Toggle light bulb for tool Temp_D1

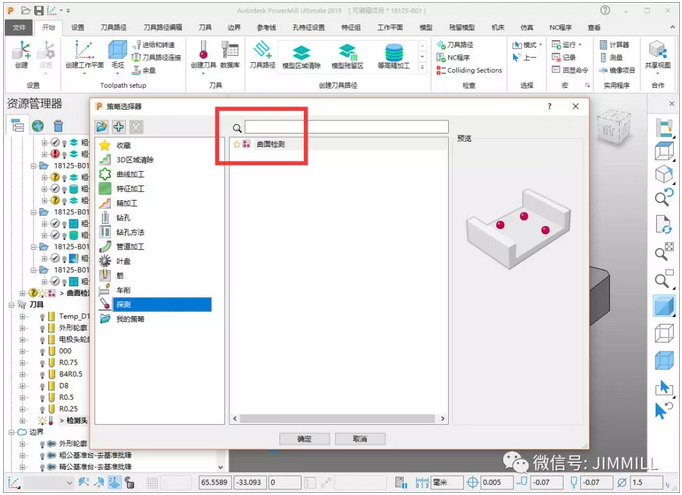click(x=43, y=317)
